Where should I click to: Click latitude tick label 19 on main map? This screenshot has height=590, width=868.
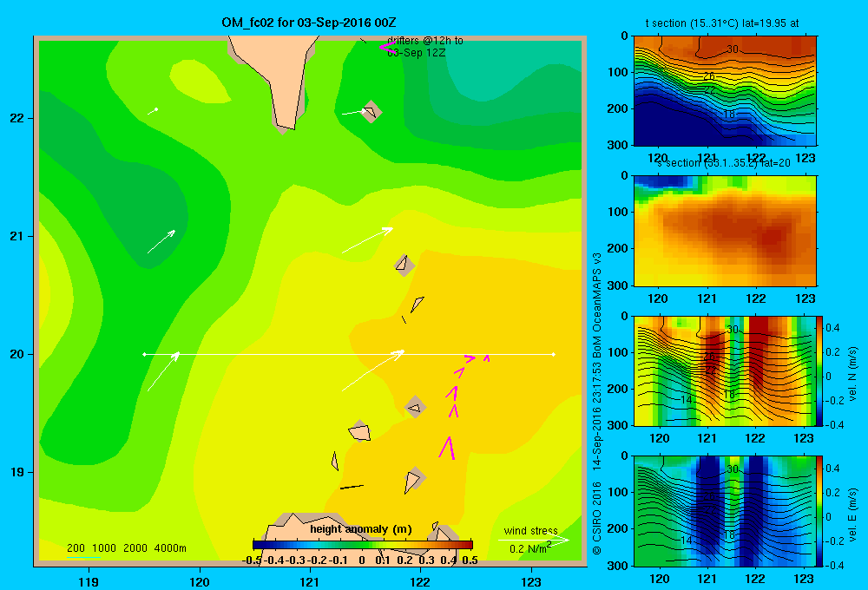click(16, 472)
